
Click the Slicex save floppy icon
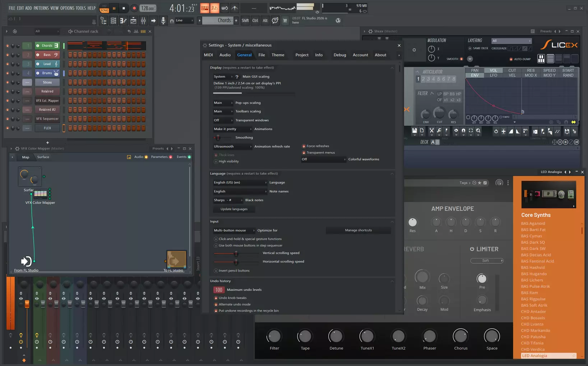(415, 131)
